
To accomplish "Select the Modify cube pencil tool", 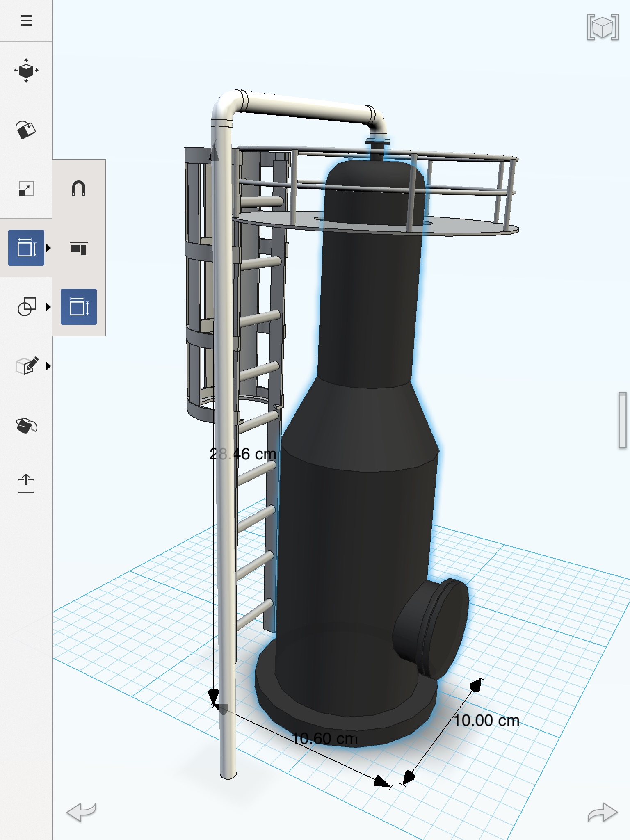I will pos(27,365).
